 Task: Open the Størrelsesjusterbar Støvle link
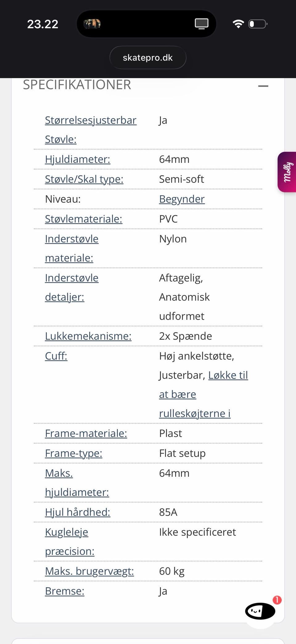coord(91,130)
